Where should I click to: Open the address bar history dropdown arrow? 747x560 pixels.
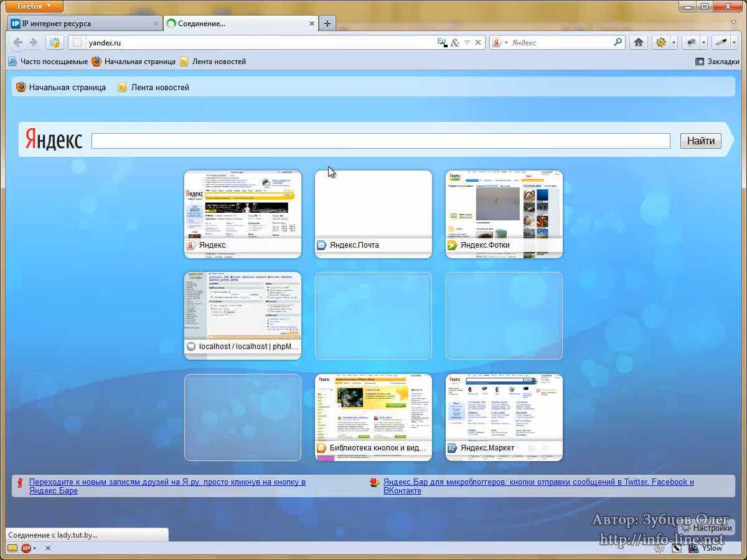tap(467, 42)
